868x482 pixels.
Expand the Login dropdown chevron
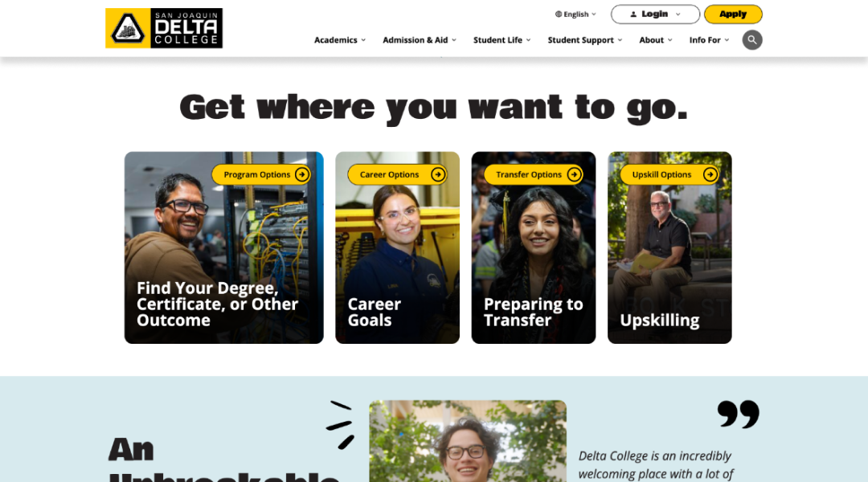pos(678,14)
